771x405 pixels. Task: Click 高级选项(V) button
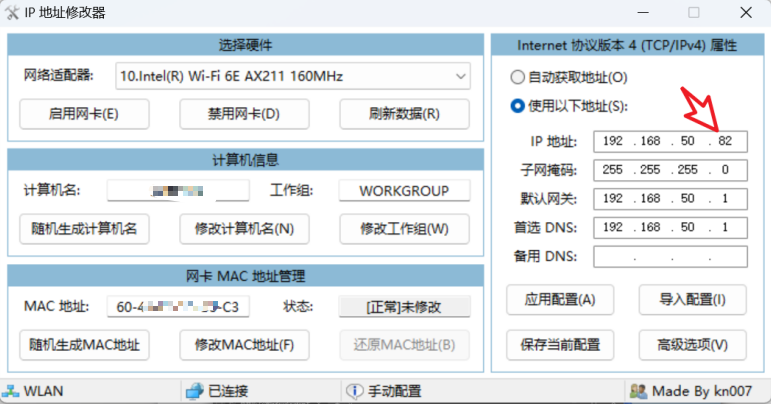pos(692,345)
